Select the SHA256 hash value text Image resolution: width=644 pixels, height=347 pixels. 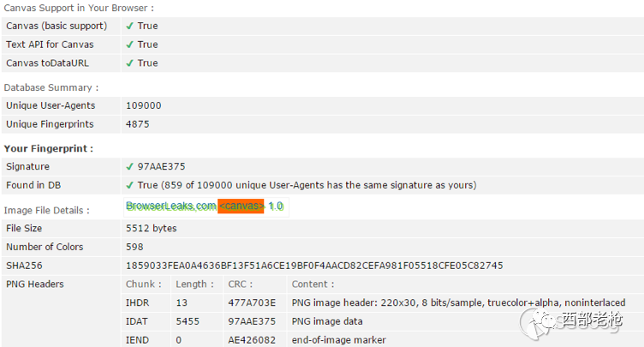point(314,266)
